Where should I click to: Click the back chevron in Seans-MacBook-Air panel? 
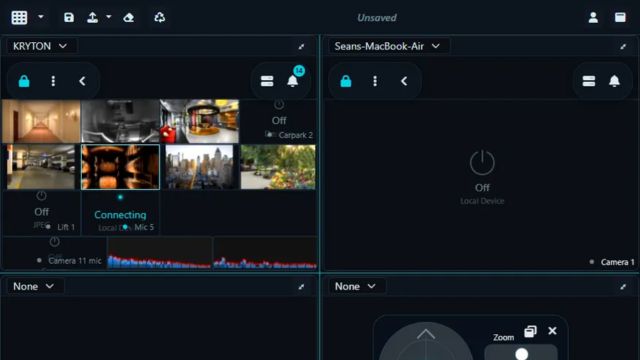tap(404, 81)
